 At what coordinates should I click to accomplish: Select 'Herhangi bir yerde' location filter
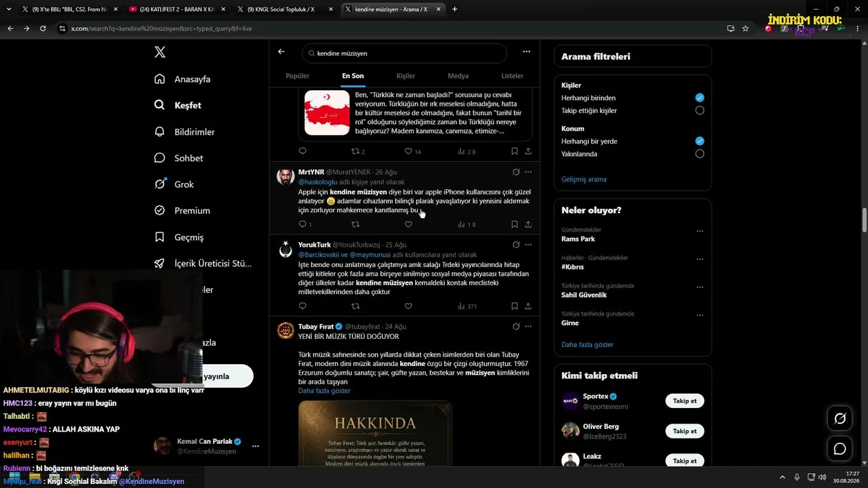click(700, 141)
